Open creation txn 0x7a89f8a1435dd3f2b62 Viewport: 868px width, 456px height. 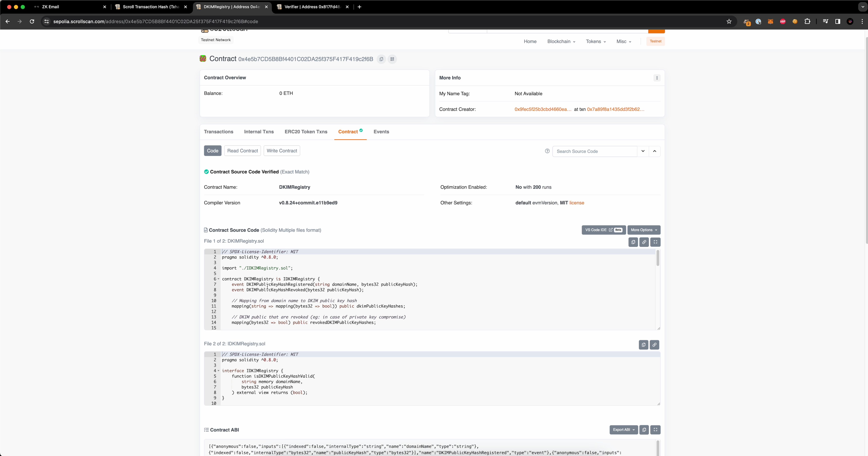615,109
